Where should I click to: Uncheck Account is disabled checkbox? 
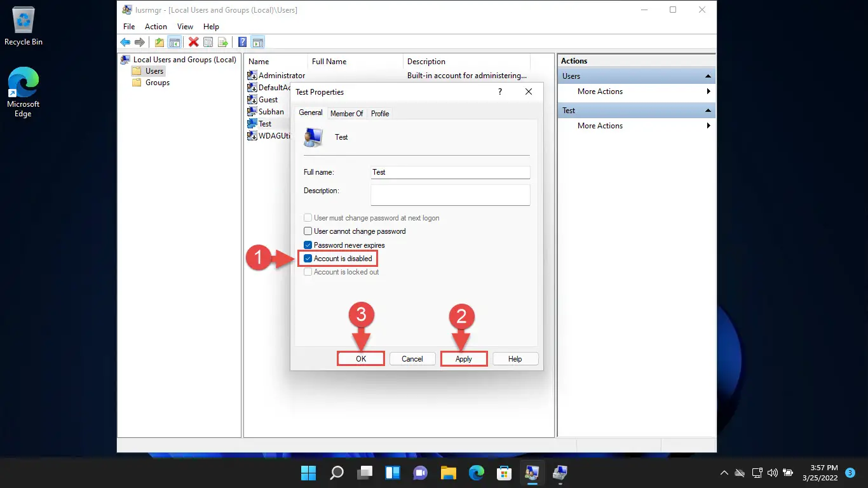[x=308, y=259]
